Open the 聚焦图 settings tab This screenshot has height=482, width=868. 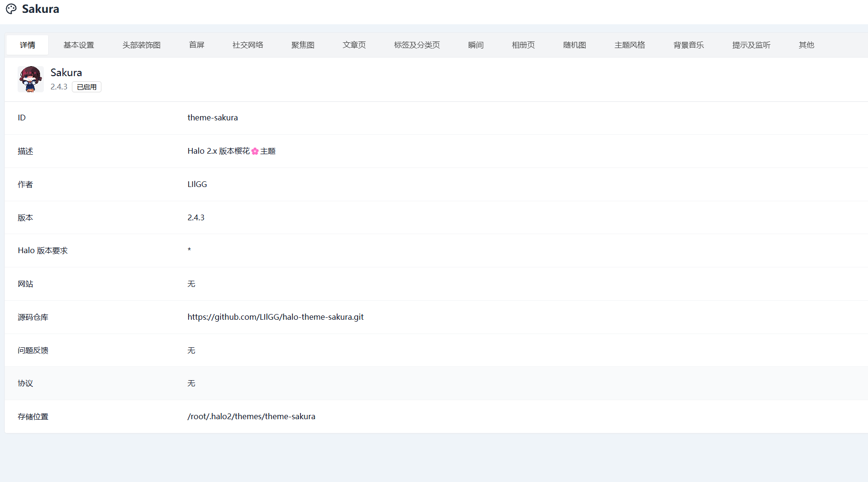point(303,45)
